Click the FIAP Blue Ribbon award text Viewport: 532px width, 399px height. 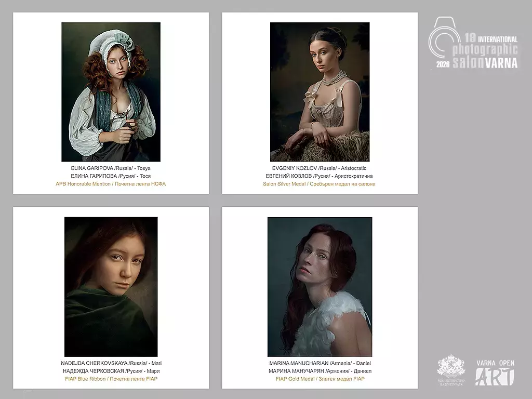coord(111,379)
